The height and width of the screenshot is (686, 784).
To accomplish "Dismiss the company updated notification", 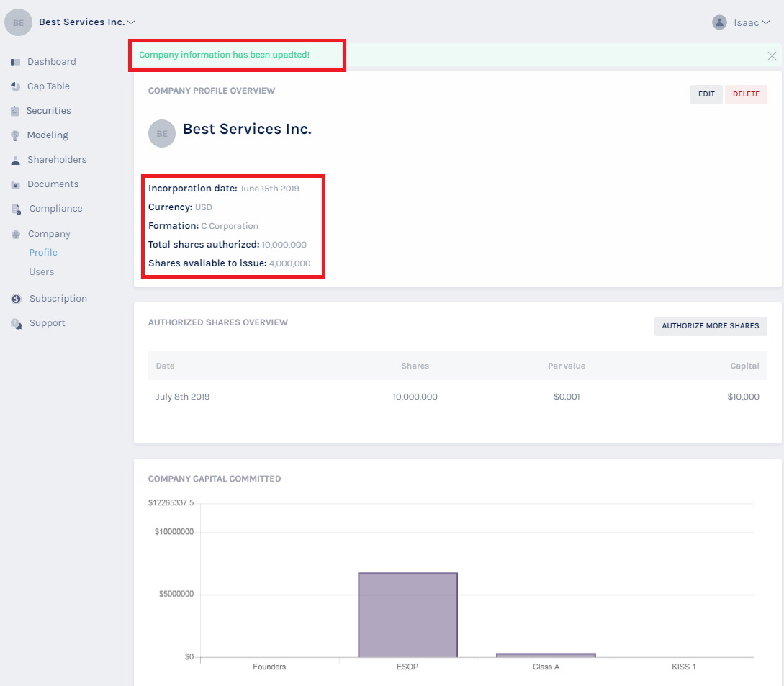I will [x=772, y=55].
